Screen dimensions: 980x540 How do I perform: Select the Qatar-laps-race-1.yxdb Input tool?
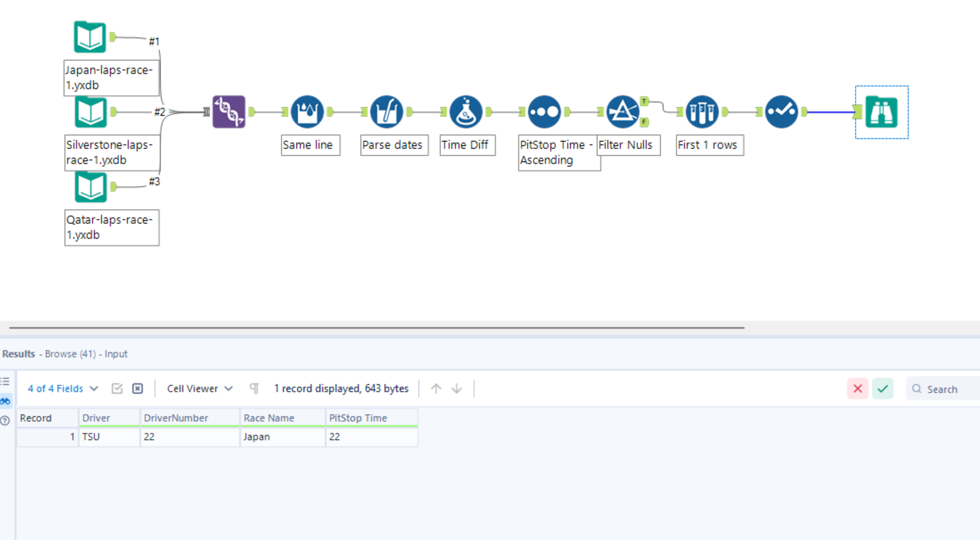(90, 187)
